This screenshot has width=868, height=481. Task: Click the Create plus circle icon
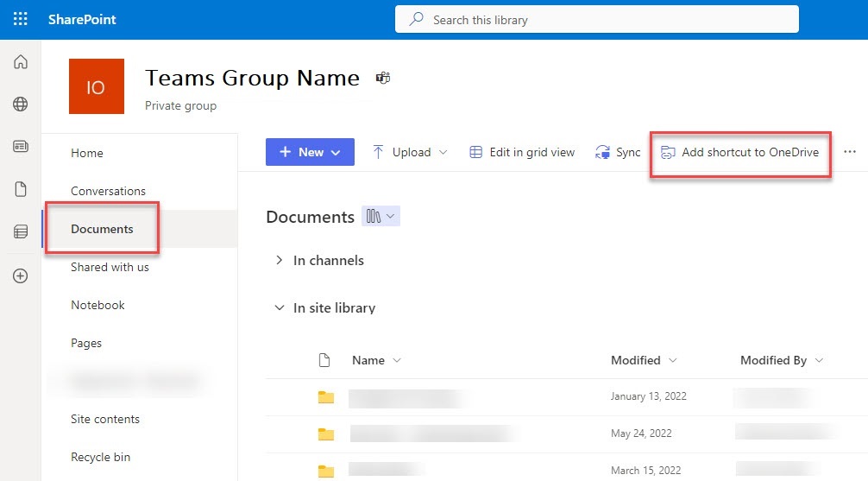tap(21, 276)
